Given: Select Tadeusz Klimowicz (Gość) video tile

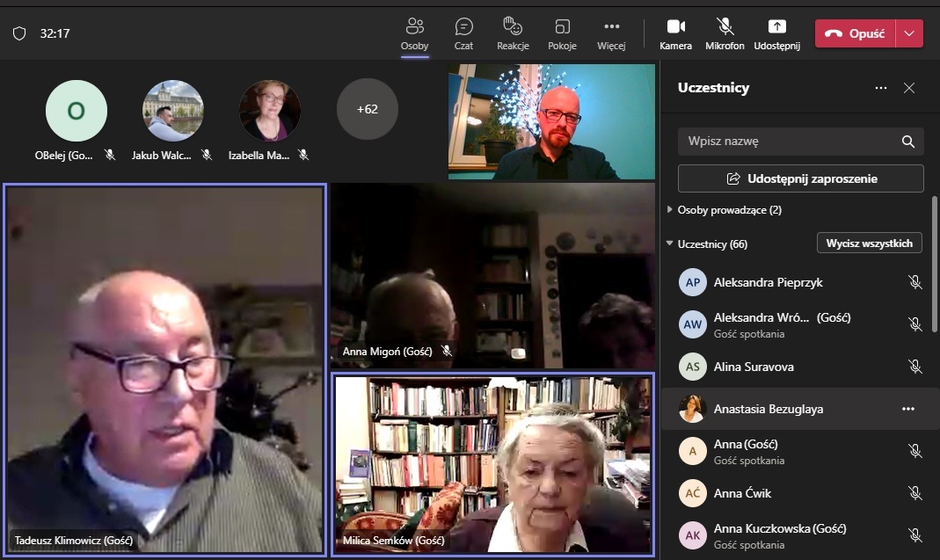Looking at the screenshot, I should [x=164, y=370].
